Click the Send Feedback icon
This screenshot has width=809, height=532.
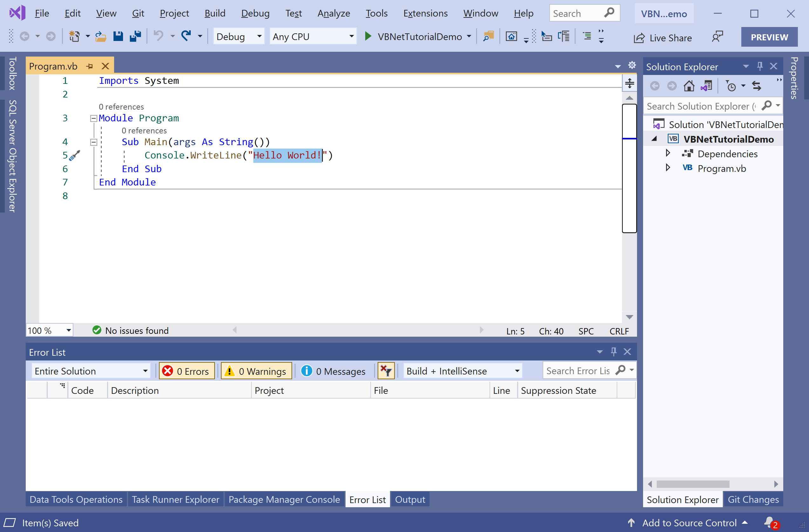click(x=717, y=37)
